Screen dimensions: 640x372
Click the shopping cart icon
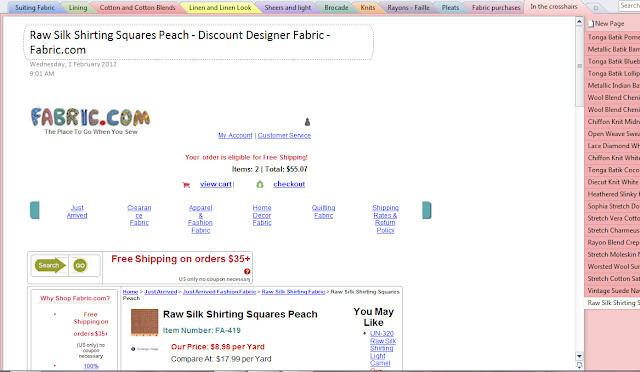[186, 185]
